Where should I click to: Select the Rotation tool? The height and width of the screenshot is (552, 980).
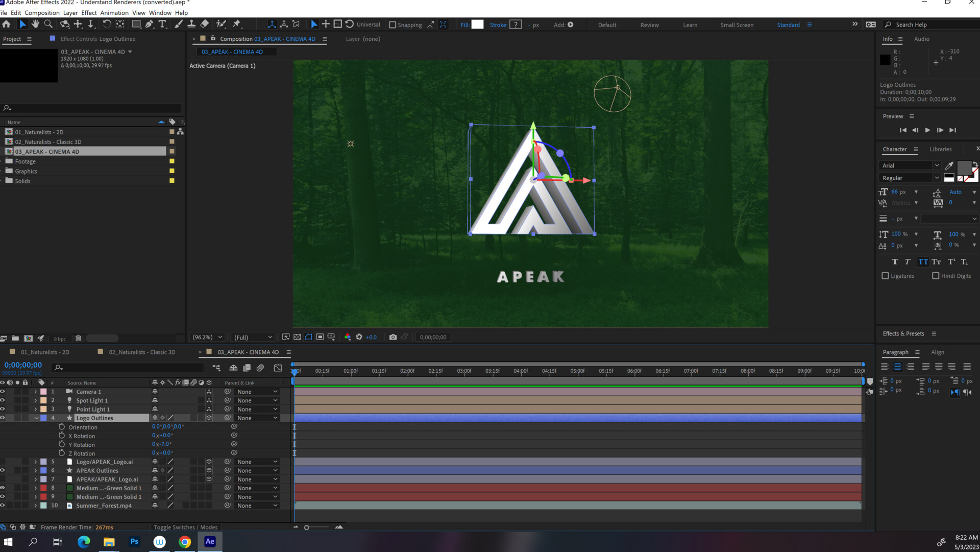[x=107, y=24]
